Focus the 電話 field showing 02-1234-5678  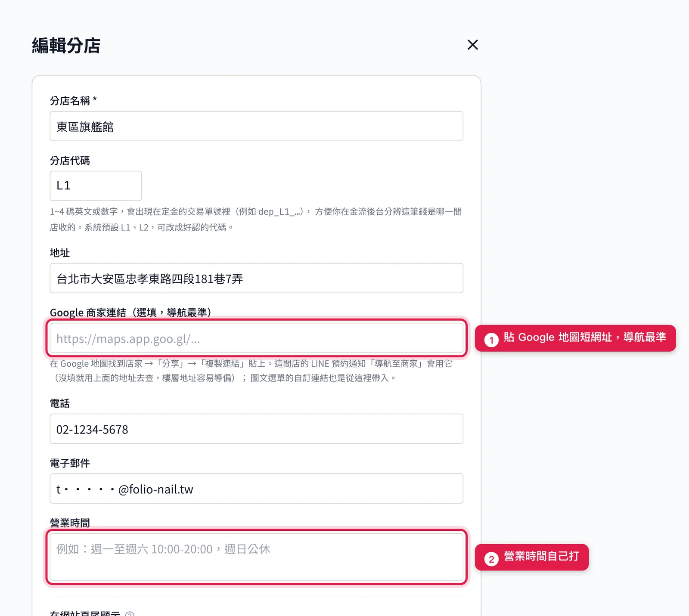click(x=256, y=429)
